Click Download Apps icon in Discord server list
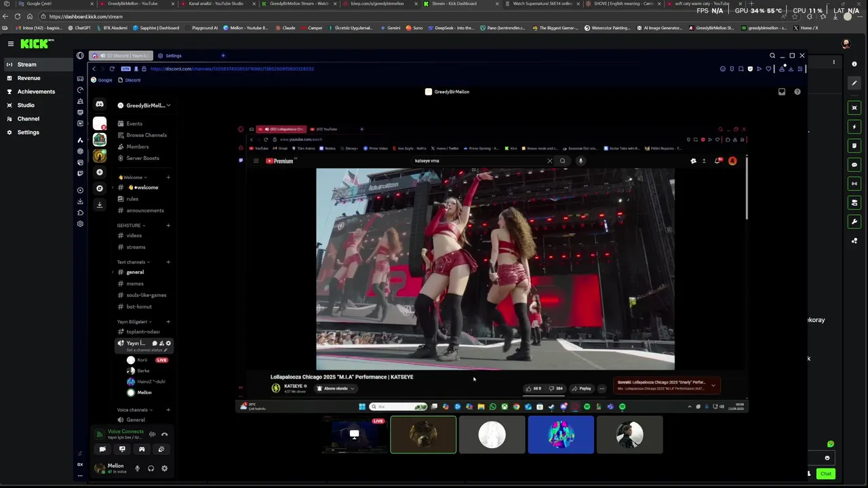The width and height of the screenshot is (868, 488). point(100,205)
